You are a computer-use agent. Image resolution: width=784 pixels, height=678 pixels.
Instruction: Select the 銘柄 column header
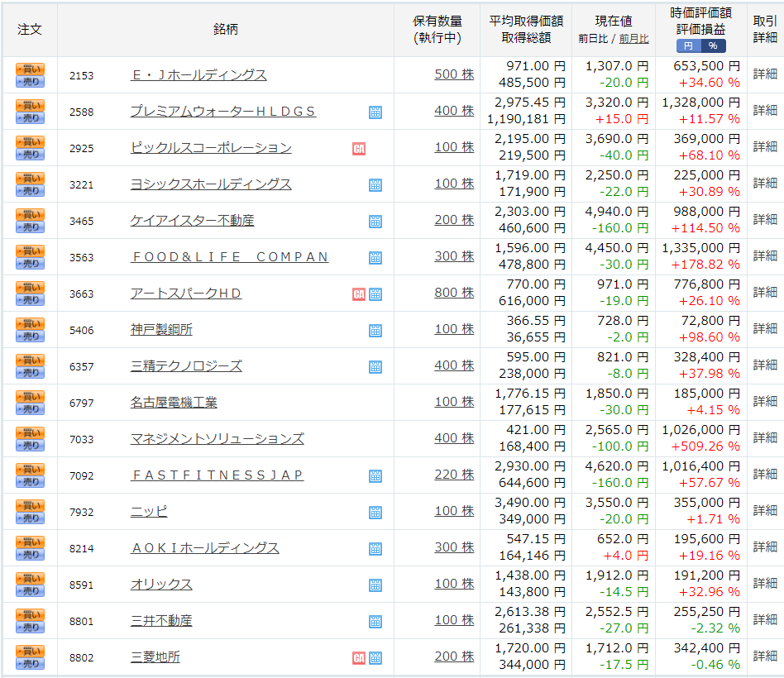[226, 30]
